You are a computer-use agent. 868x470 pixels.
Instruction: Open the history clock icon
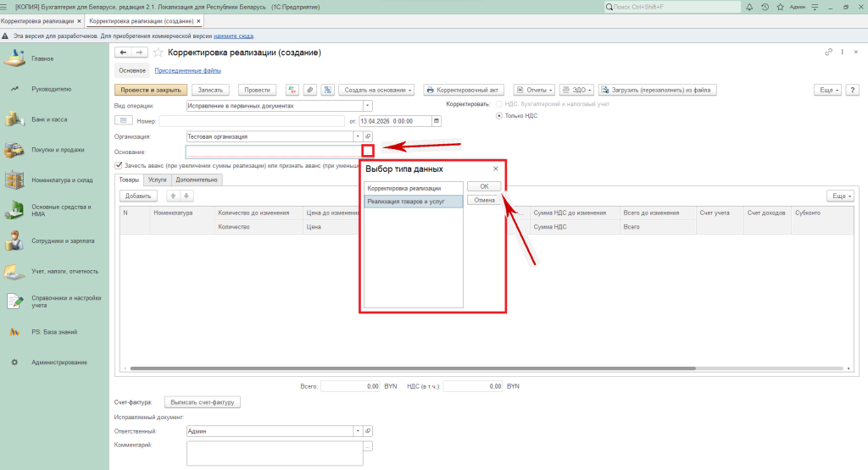[765, 7]
